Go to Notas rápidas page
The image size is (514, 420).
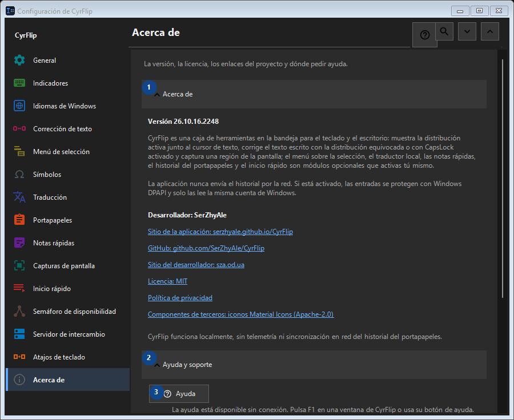pyautogui.click(x=68, y=243)
